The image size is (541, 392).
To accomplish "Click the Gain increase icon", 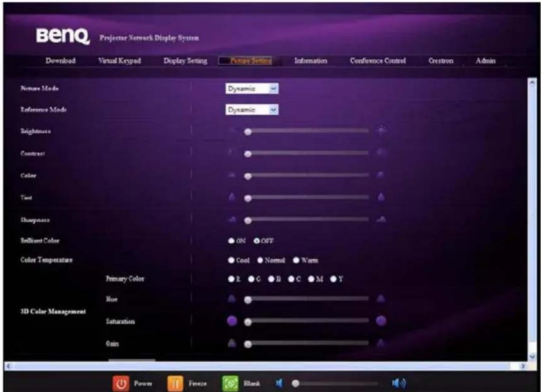I will (381, 343).
